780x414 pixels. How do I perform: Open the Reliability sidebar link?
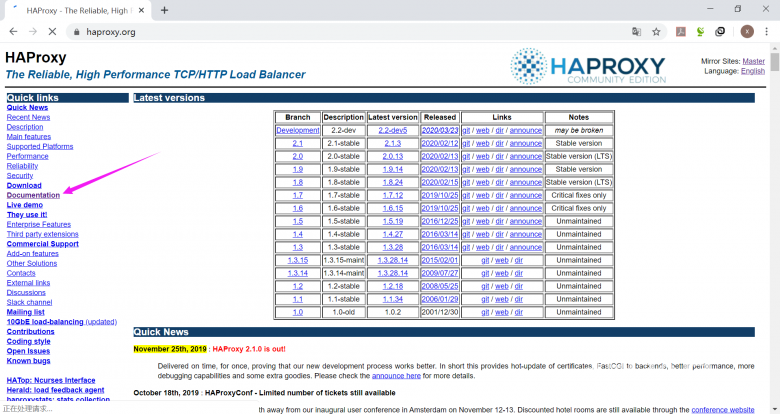pos(22,166)
